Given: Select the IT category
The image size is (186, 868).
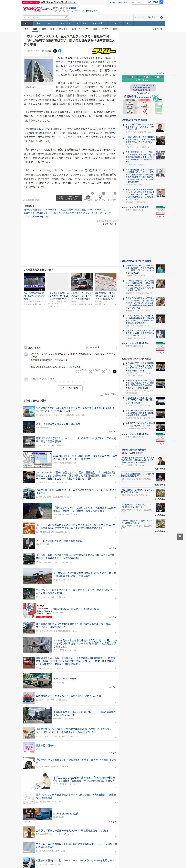Looking at the screenshot, I should [86, 29].
